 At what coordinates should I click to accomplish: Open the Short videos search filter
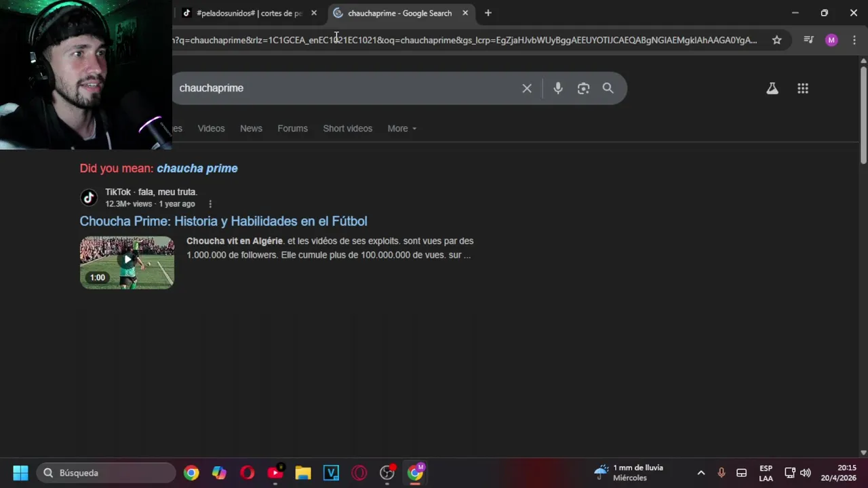[347, 128]
